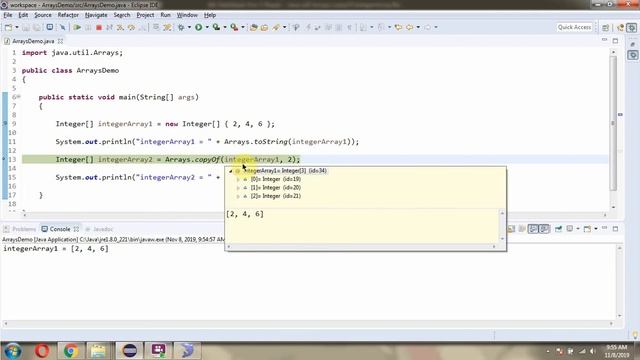This screenshot has width=640, height=360.
Task: Toggle the breakpoint marker at line 9
Action: coord(5,124)
